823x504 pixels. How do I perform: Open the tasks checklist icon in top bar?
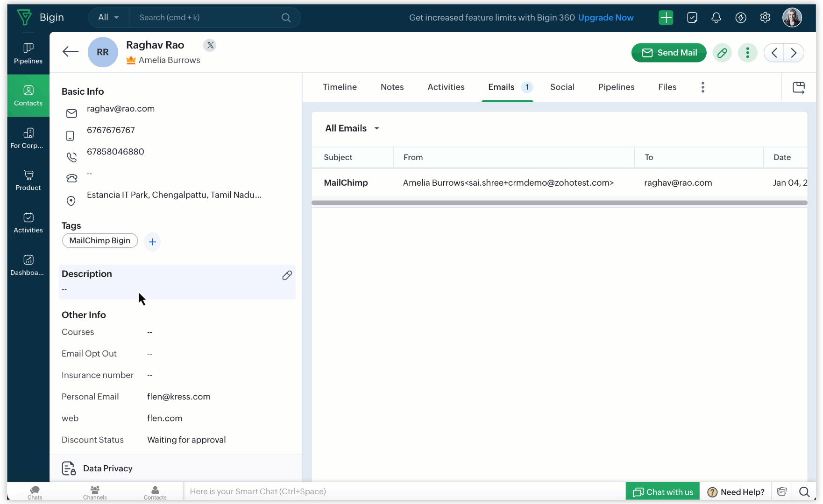692,18
